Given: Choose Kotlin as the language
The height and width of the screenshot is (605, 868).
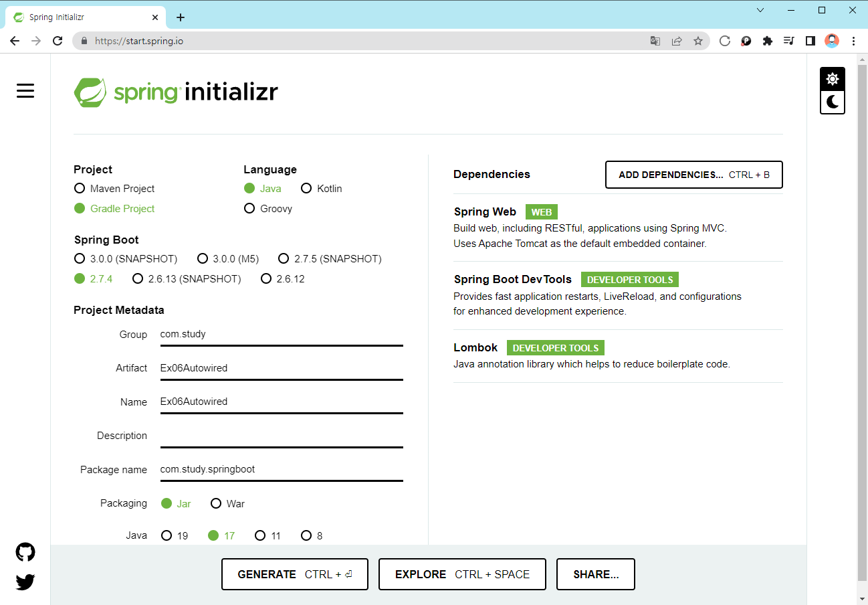Looking at the screenshot, I should pos(322,189).
